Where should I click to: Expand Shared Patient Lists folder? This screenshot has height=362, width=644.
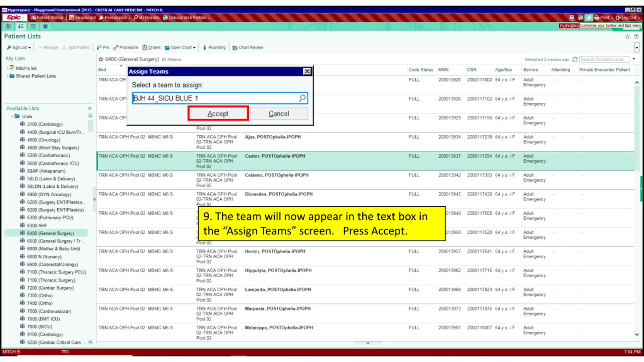(8, 76)
